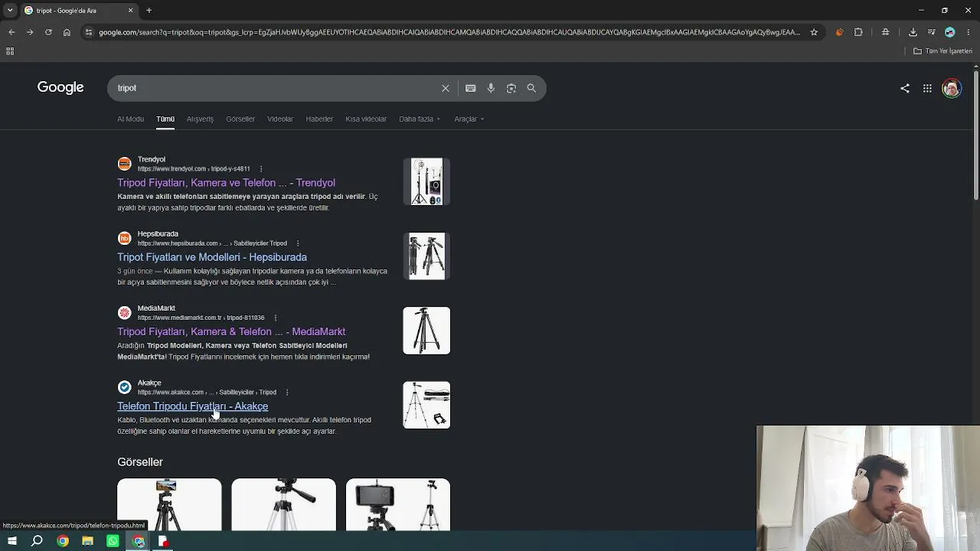This screenshot has height=551, width=980.
Task: Switch to the Videolar tab
Action: click(x=280, y=119)
